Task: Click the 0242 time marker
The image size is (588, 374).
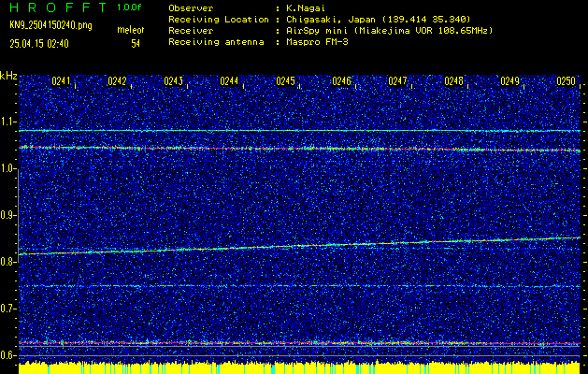Action: (117, 81)
